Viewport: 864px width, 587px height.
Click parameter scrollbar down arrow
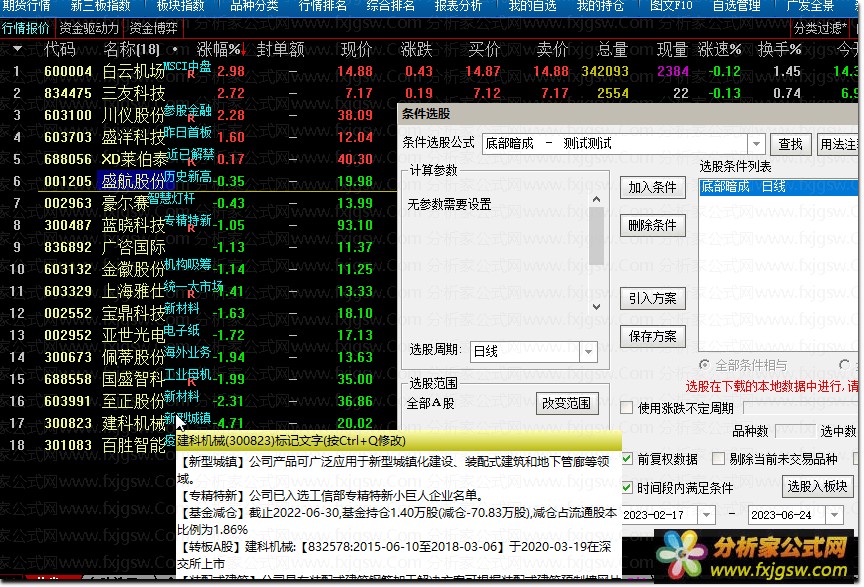[596, 306]
